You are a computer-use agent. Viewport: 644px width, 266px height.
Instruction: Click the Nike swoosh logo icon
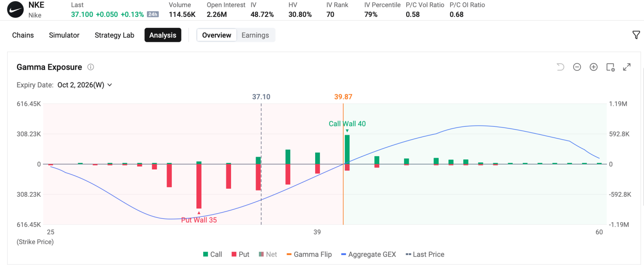[x=15, y=10]
